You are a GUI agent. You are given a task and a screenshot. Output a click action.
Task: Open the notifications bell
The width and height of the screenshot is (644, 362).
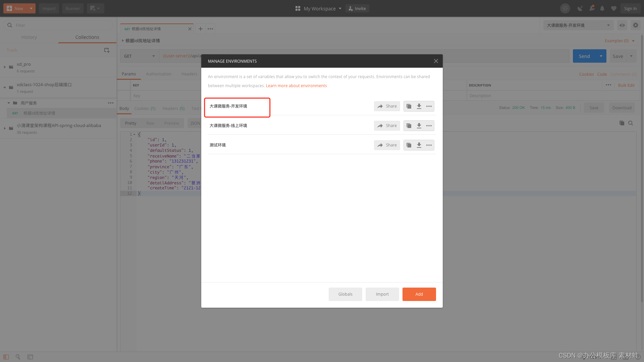(x=602, y=8)
